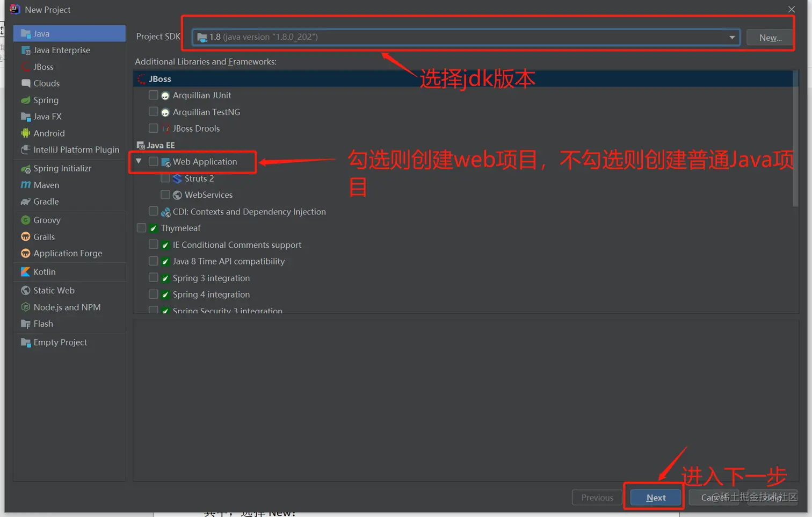The height and width of the screenshot is (517, 812).
Task: Click the Next button
Action: (656, 498)
